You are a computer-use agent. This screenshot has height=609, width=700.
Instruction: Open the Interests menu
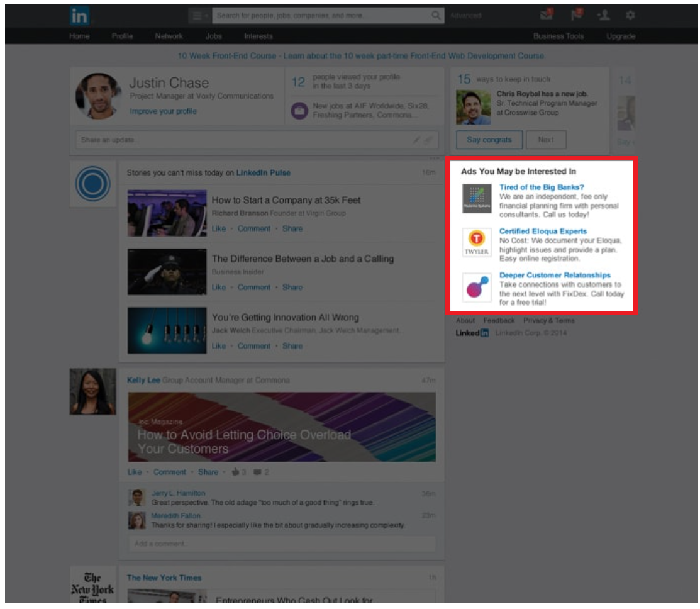point(258,36)
